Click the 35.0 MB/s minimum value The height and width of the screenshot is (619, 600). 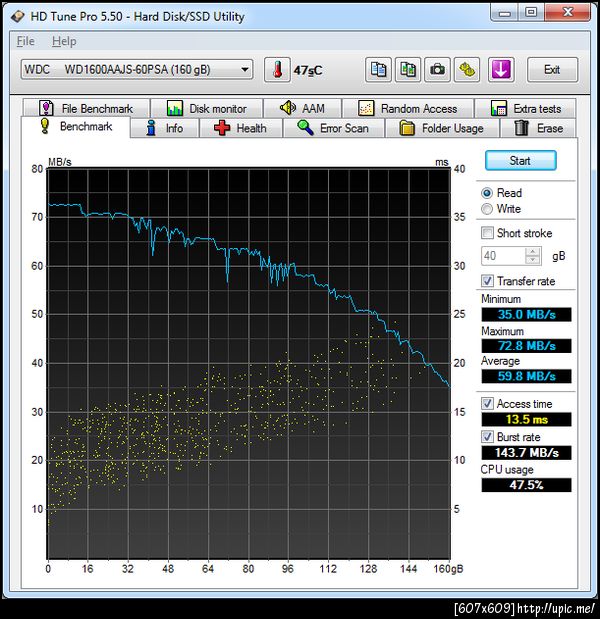[527, 315]
